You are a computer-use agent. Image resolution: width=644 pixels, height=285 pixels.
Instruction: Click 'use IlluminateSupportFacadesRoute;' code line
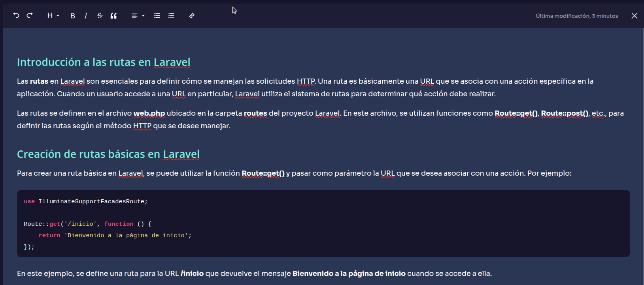coord(86,201)
